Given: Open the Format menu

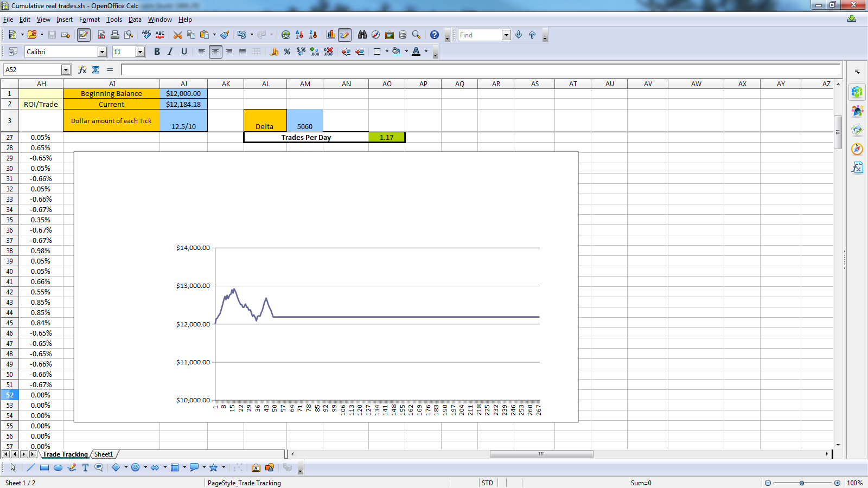Looking at the screenshot, I should pyautogui.click(x=90, y=20).
